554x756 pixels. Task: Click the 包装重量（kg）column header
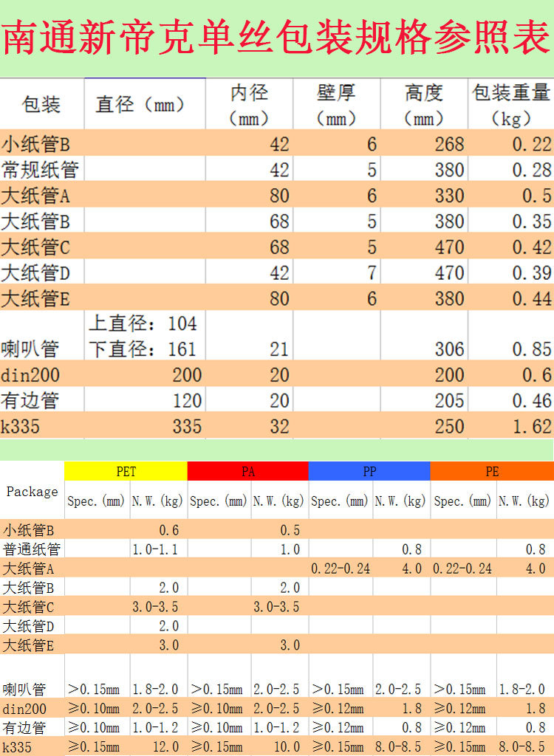click(x=511, y=105)
